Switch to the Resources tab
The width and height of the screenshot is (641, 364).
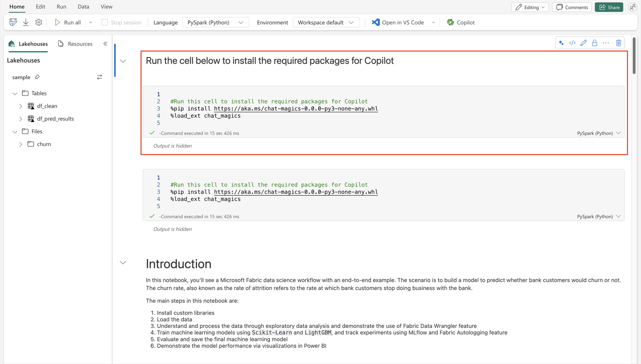point(79,44)
